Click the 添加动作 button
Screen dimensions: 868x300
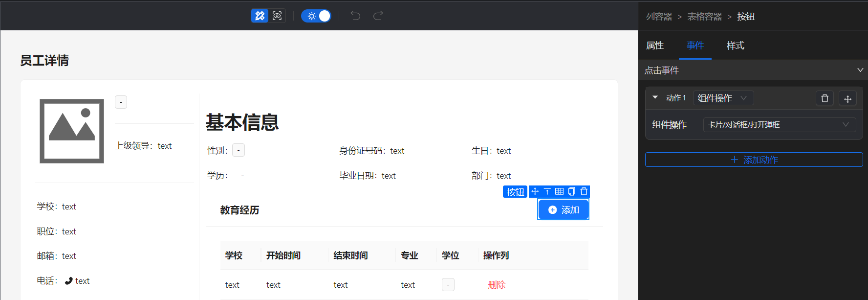(754, 160)
